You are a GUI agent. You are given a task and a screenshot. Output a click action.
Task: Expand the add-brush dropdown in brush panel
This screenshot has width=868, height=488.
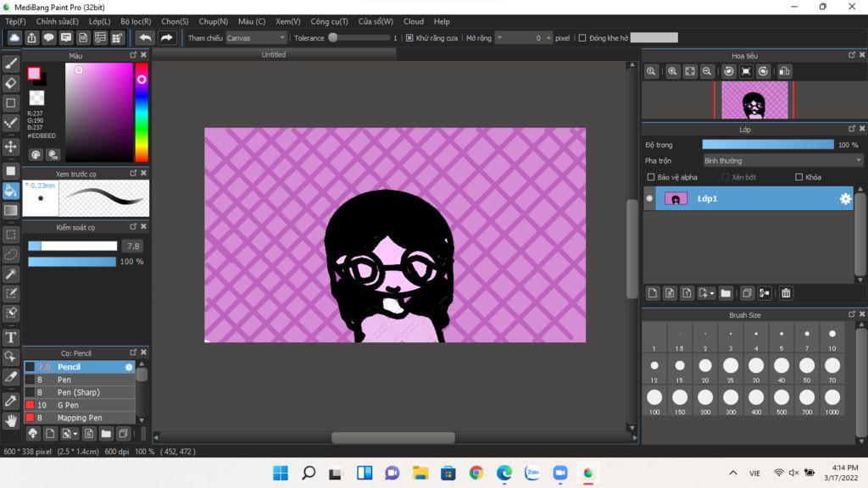coord(75,434)
